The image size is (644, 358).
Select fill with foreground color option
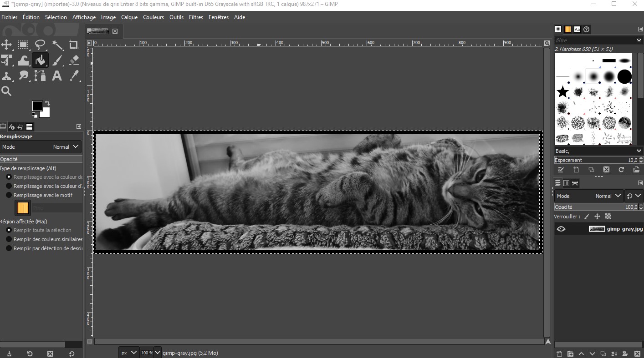point(45,177)
